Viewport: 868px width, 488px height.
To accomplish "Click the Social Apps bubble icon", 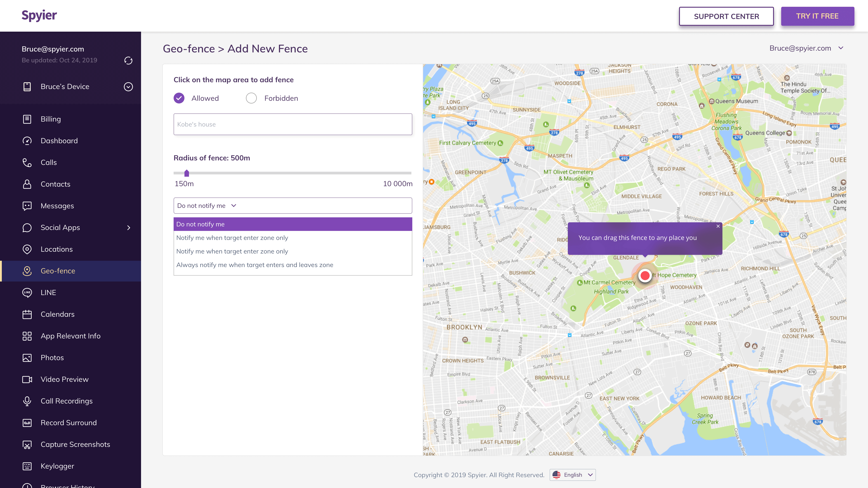I will coord(27,228).
